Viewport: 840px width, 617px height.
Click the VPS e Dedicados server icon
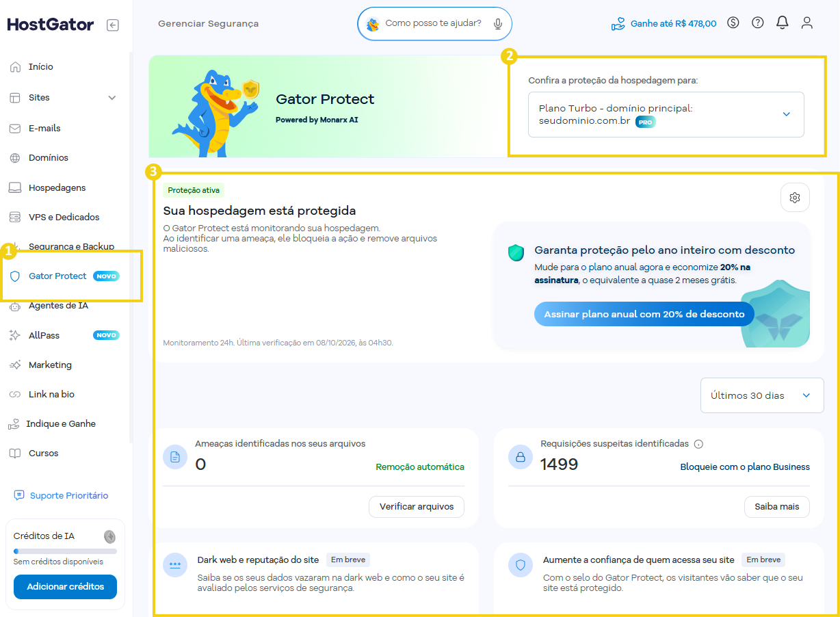pos(15,217)
